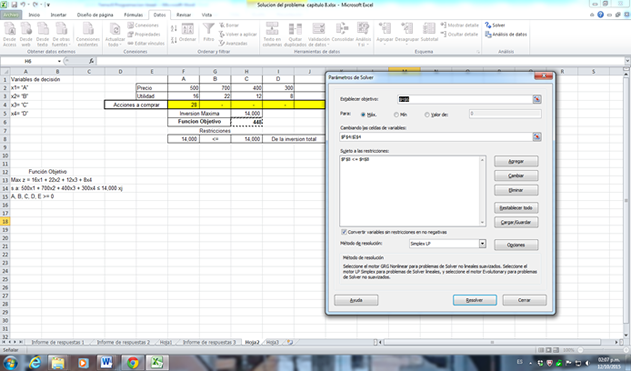Click the Quitar duplicados icon
The image size is (631, 371).
pyautogui.click(x=295, y=29)
